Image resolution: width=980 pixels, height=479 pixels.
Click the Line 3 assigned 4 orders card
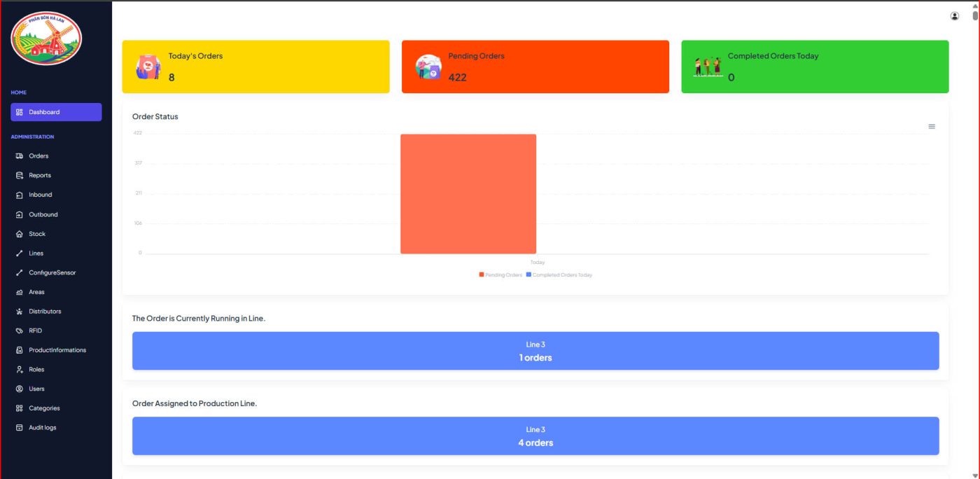click(535, 436)
